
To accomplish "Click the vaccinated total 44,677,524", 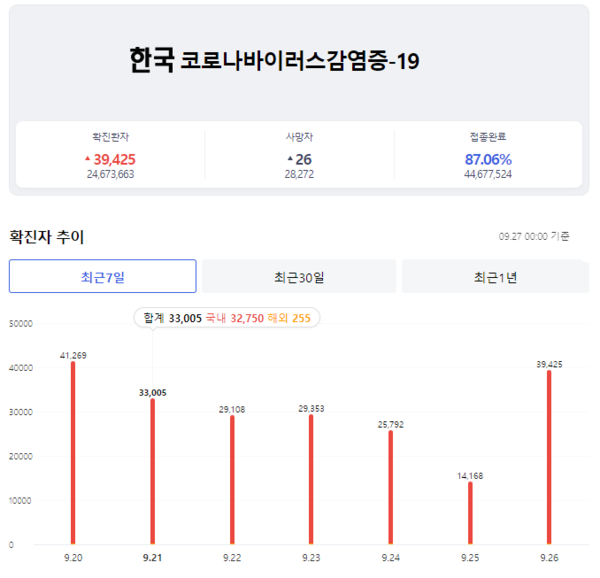I will [x=488, y=174].
